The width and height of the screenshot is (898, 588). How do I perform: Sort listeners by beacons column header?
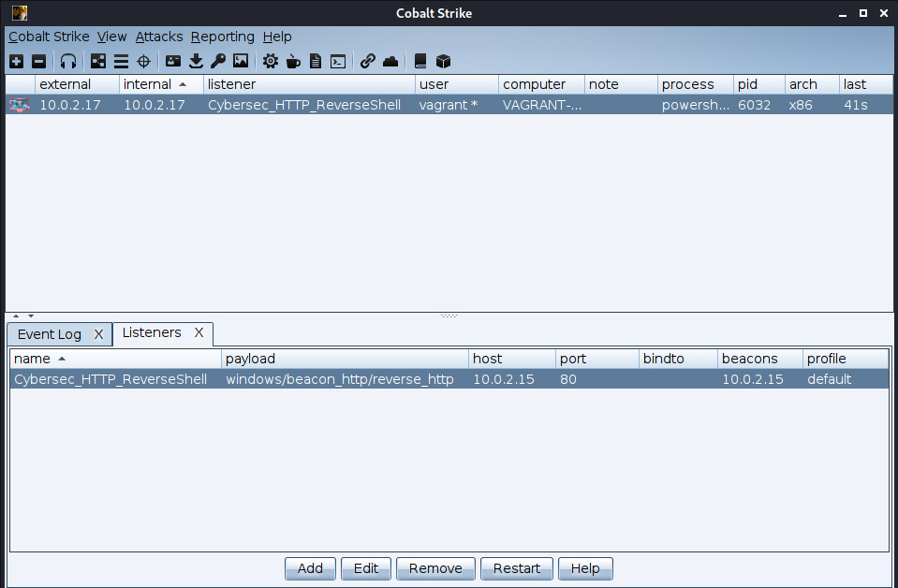tap(760, 359)
